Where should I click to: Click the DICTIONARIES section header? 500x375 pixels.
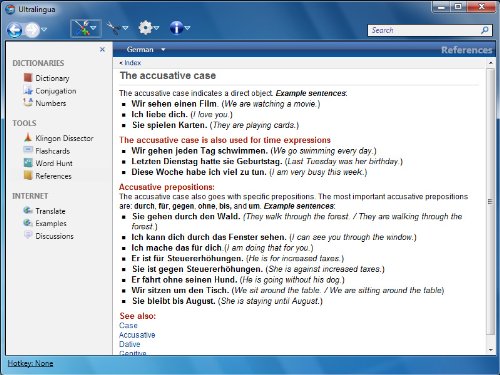tap(38, 63)
